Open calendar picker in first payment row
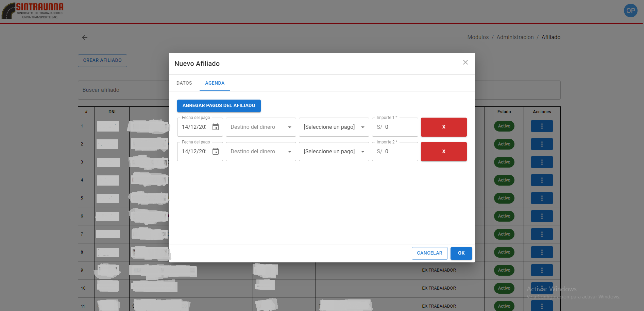 [x=216, y=127]
